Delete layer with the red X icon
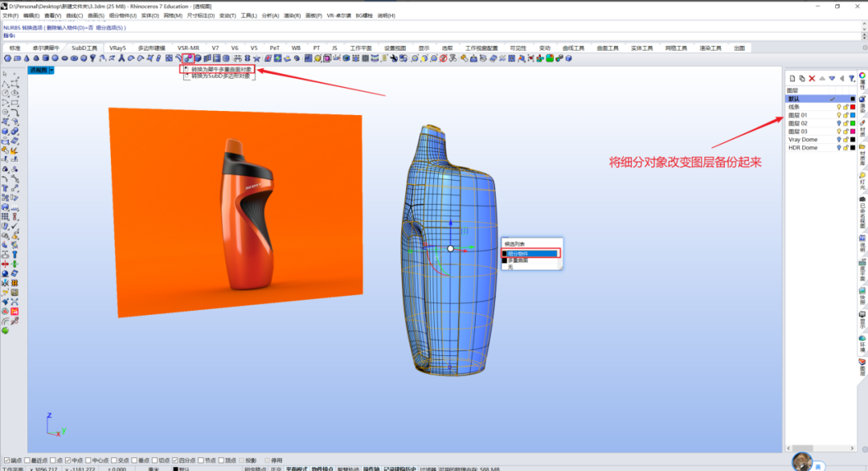The height and width of the screenshot is (471, 868). 812,79
